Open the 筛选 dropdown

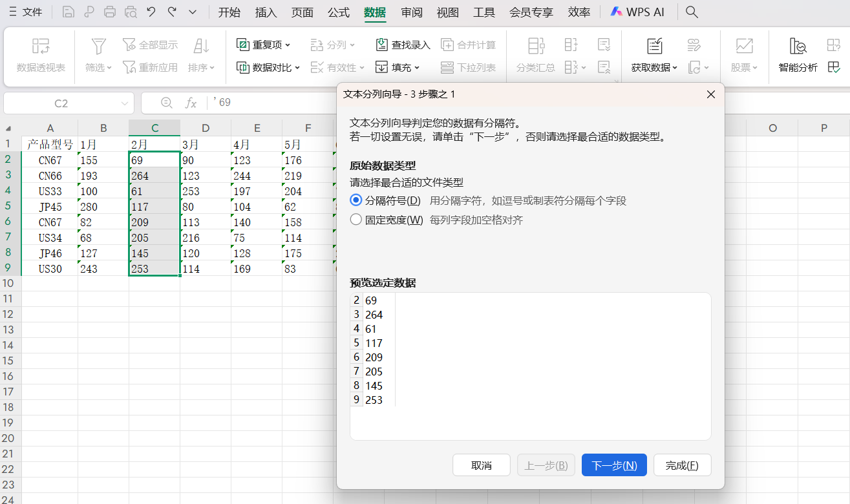[x=98, y=56]
